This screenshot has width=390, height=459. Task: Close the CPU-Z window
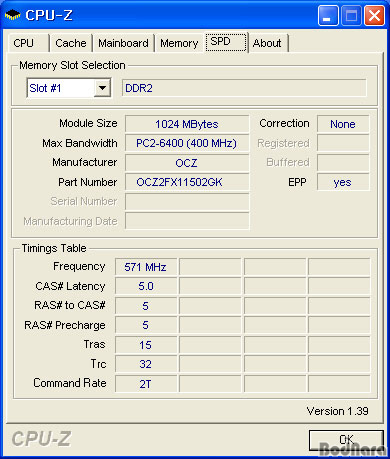pyautogui.click(x=374, y=15)
